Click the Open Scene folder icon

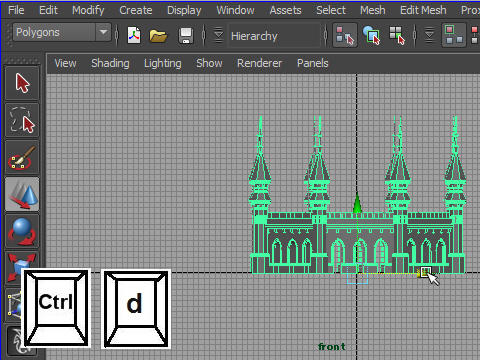click(x=158, y=35)
